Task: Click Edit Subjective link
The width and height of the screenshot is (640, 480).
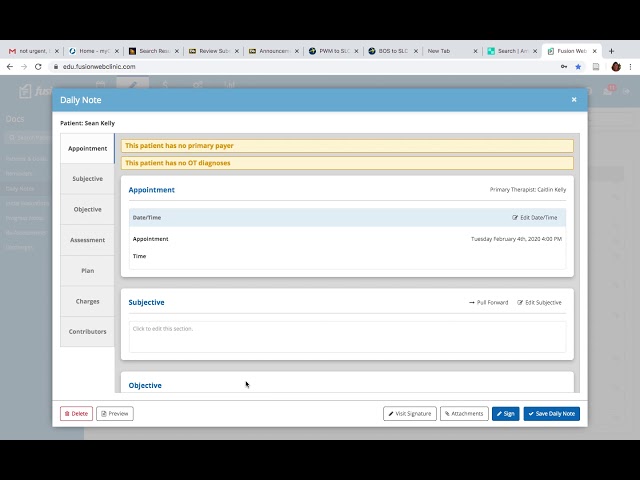Action: click(x=539, y=302)
